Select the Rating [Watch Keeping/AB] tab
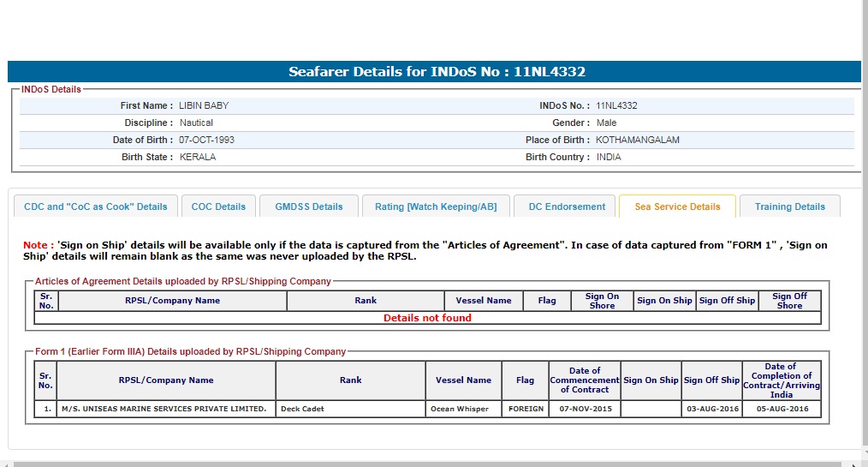Image resolution: width=868 pixels, height=467 pixels. (436, 207)
